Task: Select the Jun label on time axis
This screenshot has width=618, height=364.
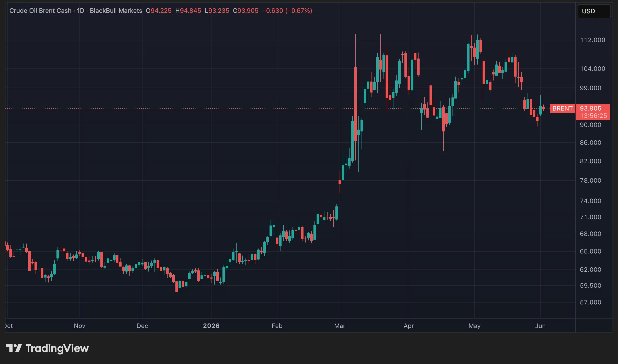Action: coord(540,326)
